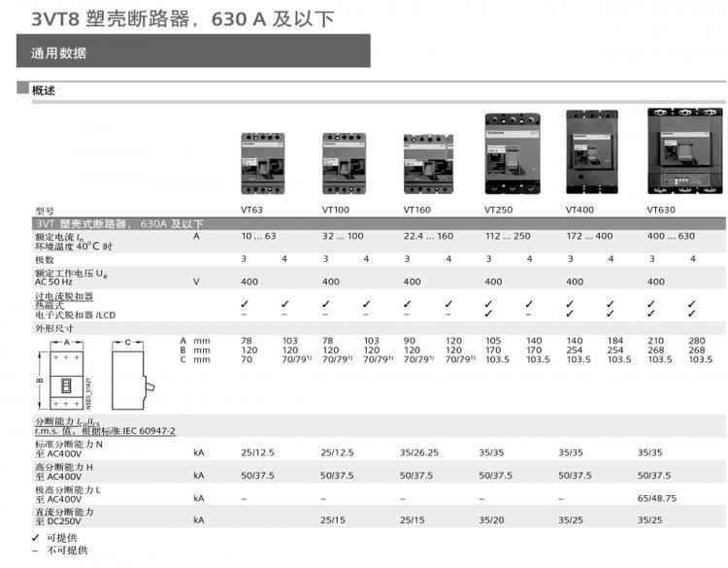Viewport: 728px width, 568px height.
Task: Click the '可提供' legend entry
Action: click(x=62, y=538)
